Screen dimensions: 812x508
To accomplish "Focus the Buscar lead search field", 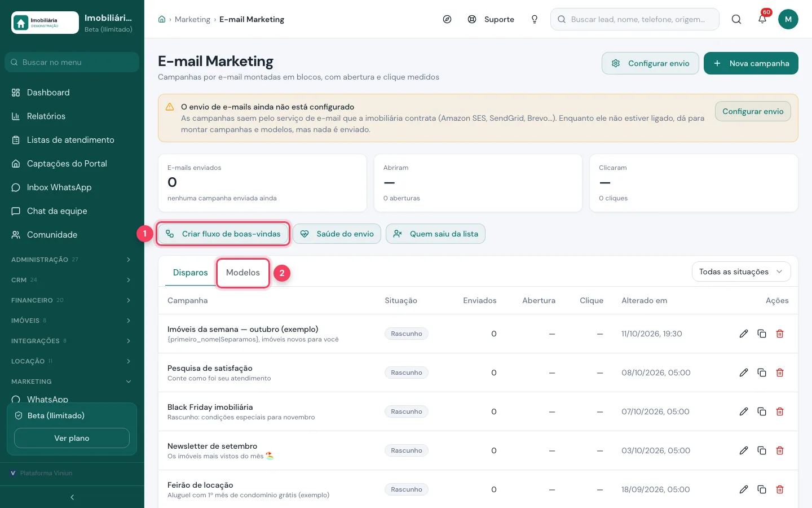I will pyautogui.click(x=635, y=19).
